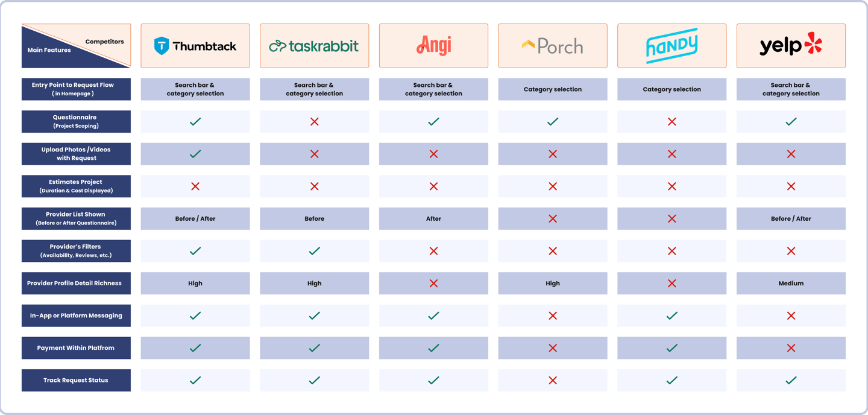Select the Questionnaire (Project Scoping) row label
Screen dimensions: 868x415
(x=76, y=122)
